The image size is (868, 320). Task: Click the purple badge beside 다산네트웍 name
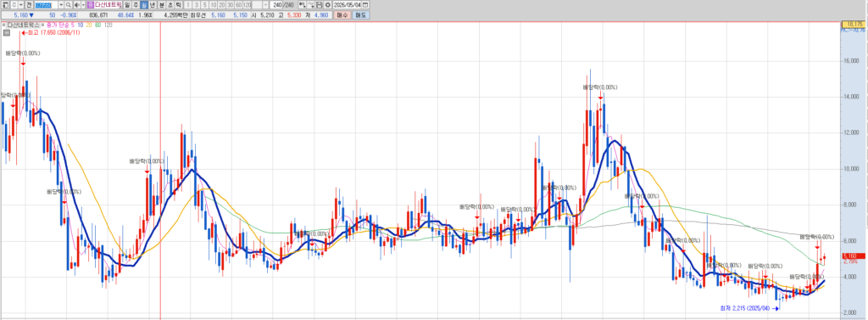(x=90, y=5)
